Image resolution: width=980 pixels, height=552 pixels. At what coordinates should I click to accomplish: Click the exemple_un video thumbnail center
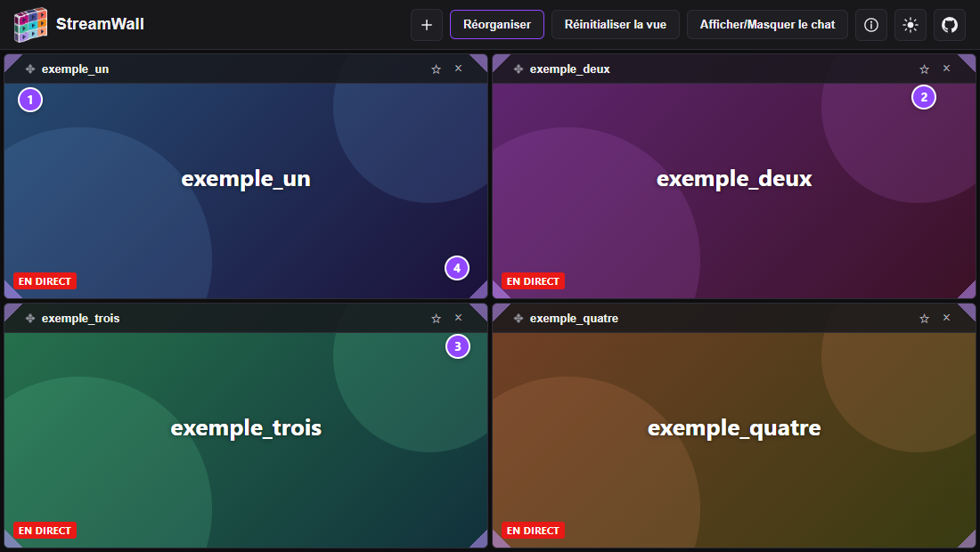point(246,191)
